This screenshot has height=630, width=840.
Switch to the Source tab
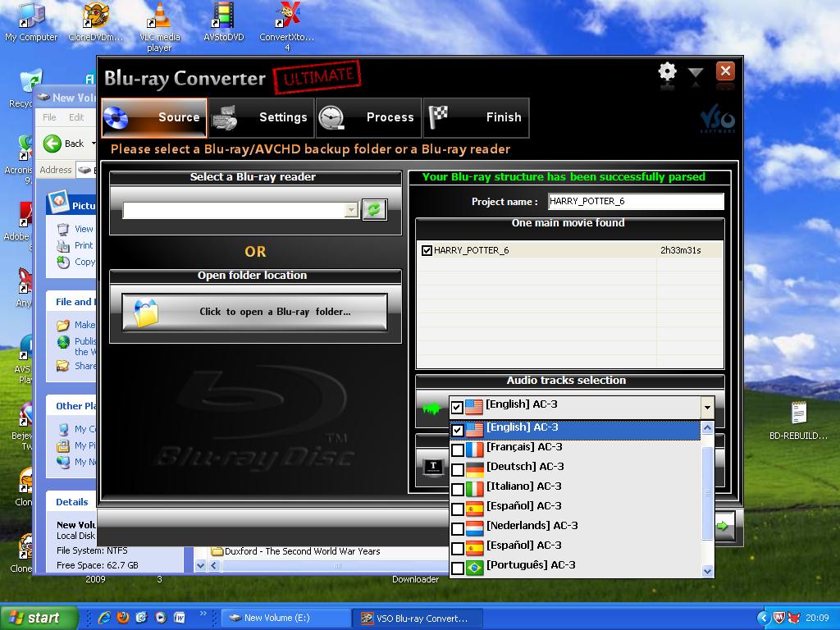click(x=153, y=117)
